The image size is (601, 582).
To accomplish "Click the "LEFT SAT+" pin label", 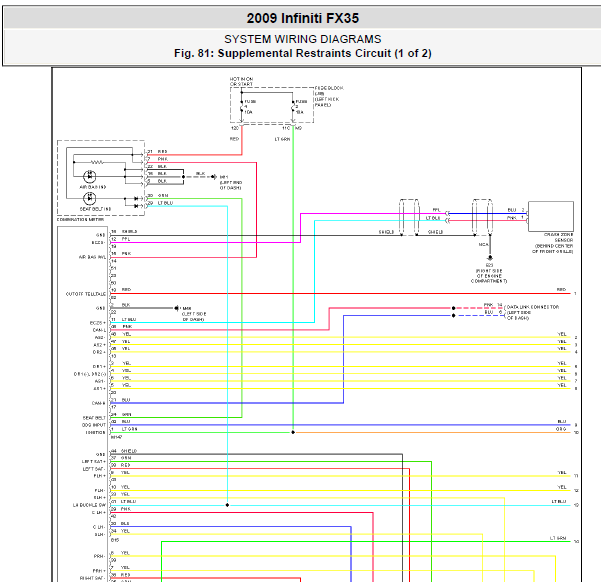I will [94, 462].
